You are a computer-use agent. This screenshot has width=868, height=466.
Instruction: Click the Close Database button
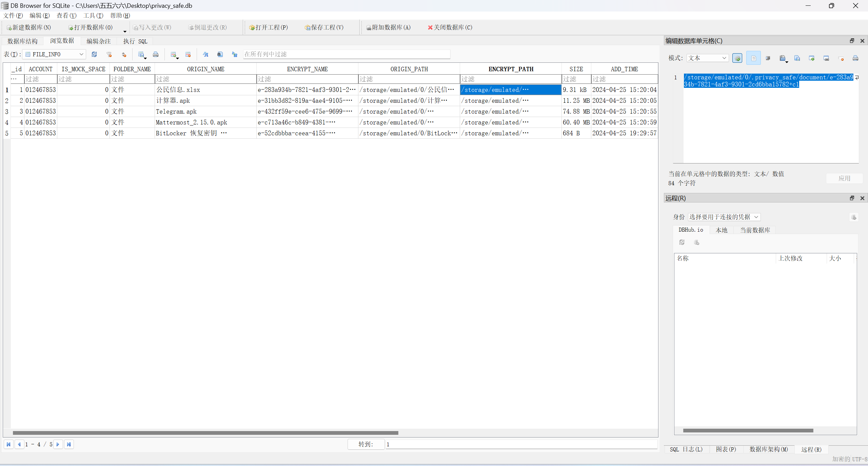click(x=450, y=27)
